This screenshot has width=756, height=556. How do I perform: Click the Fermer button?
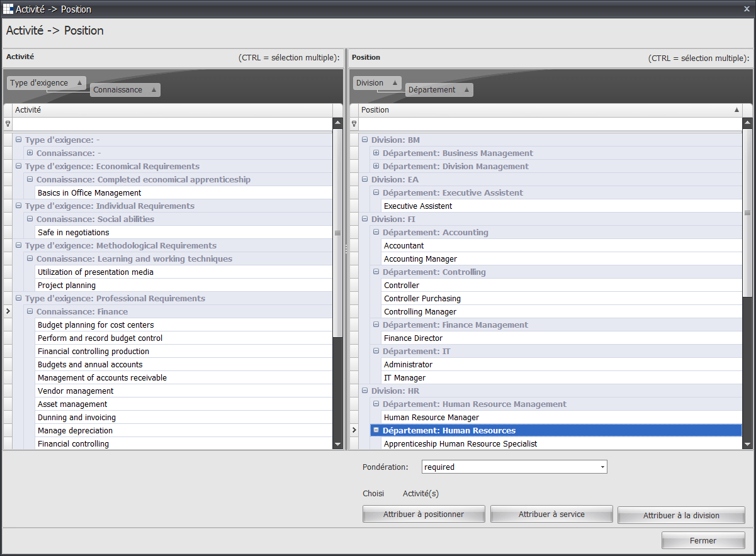pos(702,541)
